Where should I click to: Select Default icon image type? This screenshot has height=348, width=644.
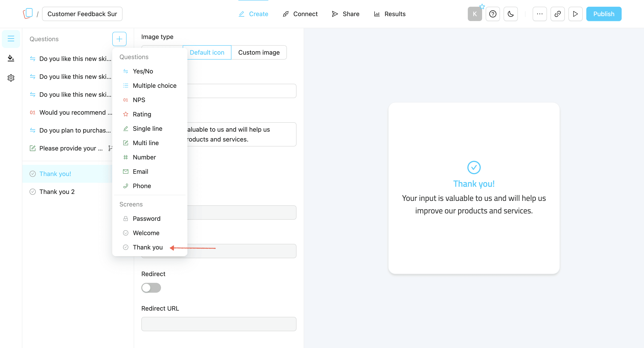(x=207, y=53)
